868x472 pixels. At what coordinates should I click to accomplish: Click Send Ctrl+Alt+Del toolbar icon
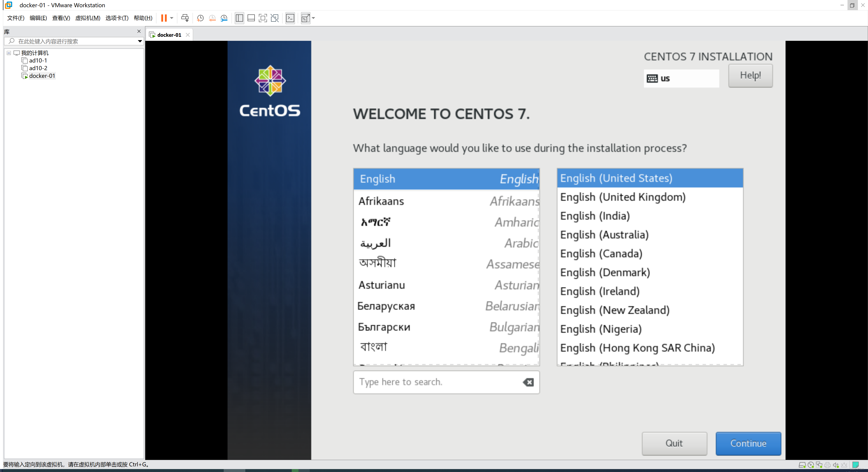[x=185, y=18]
